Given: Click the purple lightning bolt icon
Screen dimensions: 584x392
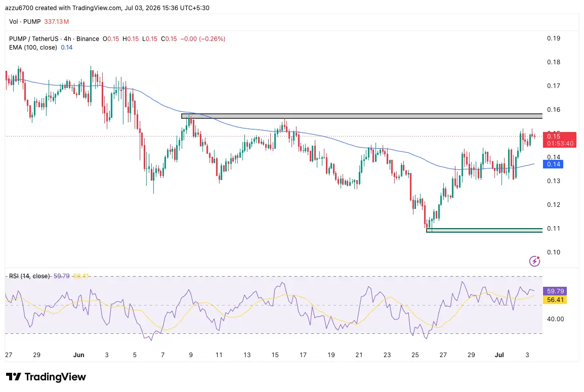Looking at the screenshot, I should (x=534, y=261).
